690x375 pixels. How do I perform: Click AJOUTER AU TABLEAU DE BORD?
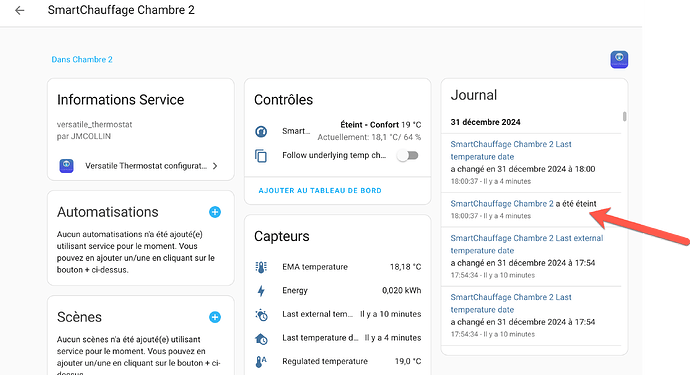(x=320, y=191)
